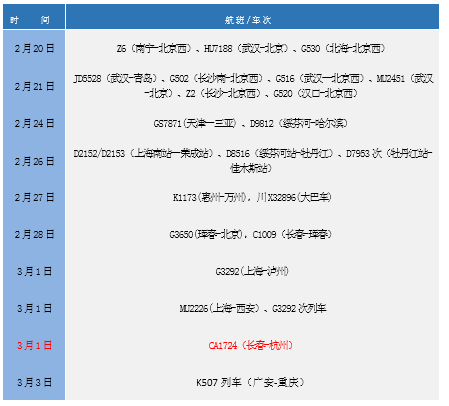449x406 pixels.
Task: Click the G3292 上海-泸州 entry
Action: click(252, 271)
